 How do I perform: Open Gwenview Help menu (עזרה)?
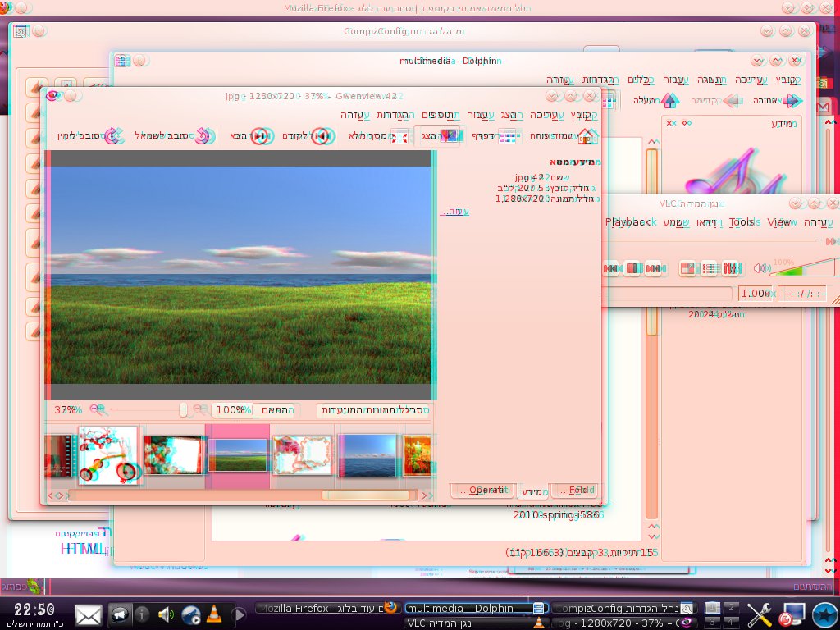(x=355, y=115)
